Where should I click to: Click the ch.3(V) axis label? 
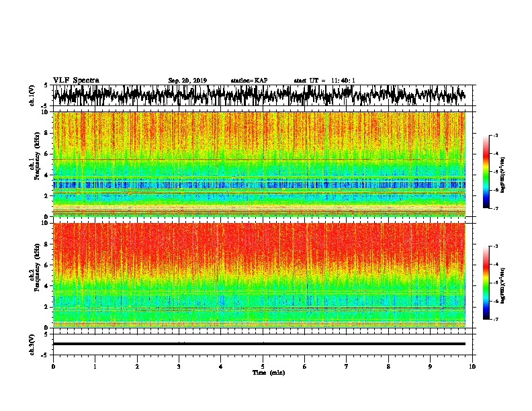point(32,345)
